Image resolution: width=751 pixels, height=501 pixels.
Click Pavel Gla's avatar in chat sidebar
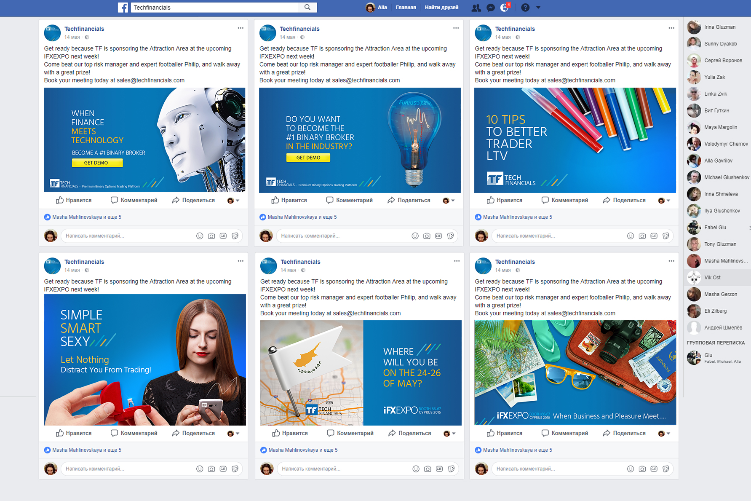click(694, 227)
